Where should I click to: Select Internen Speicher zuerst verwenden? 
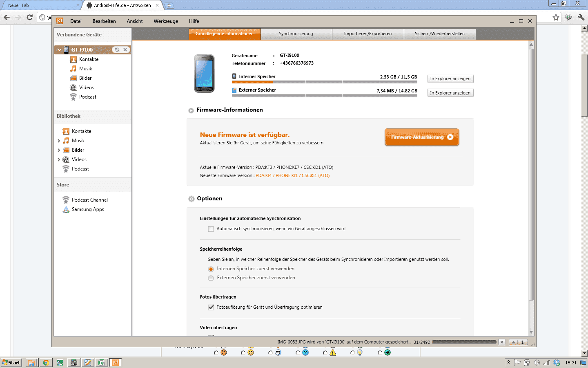click(211, 269)
